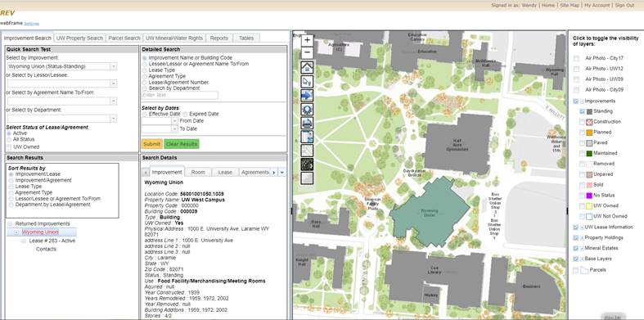Enable the Construction layer checkbox
The image size is (644, 320).
click(x=582, y=122)
